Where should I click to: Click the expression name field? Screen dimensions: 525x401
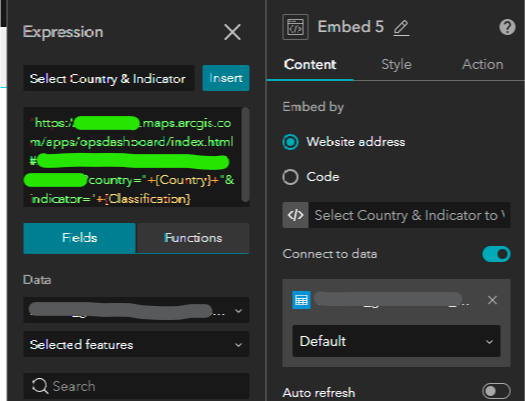tap(109, 78)
